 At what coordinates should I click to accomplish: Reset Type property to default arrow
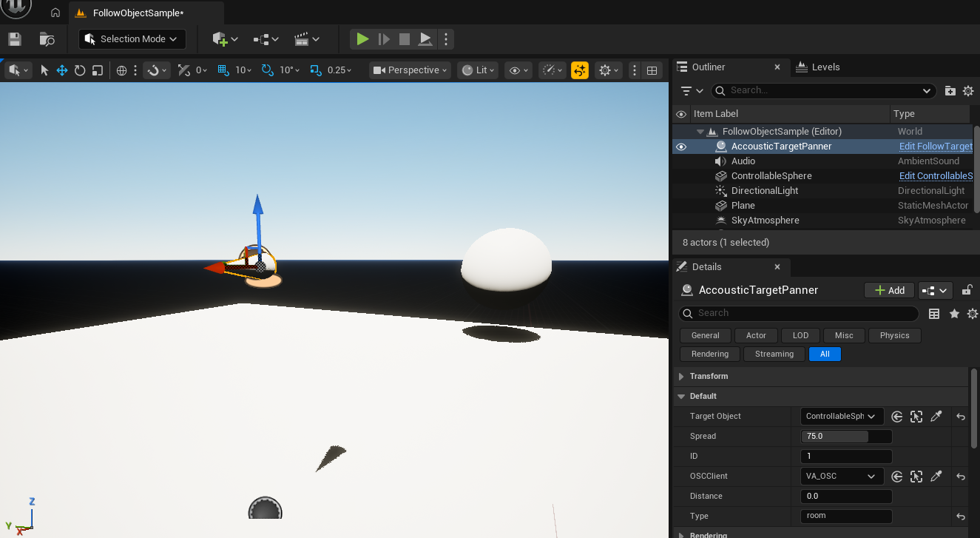[x=961, y=517]
